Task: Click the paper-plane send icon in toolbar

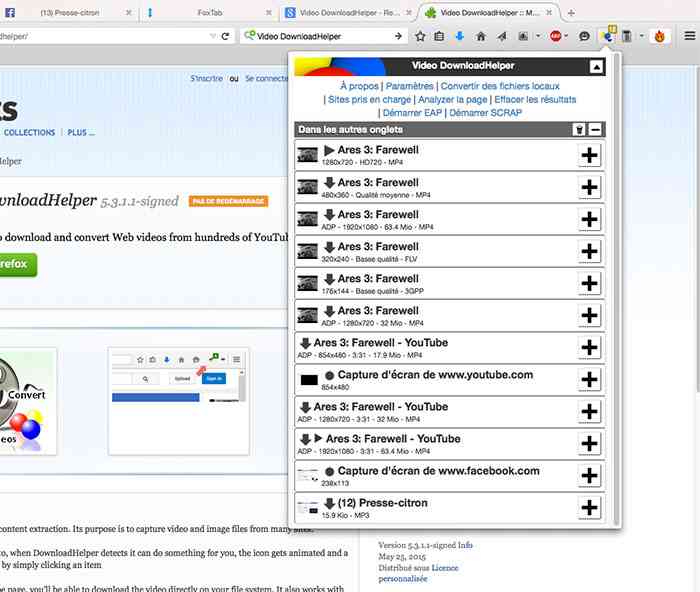Action: (x=502, y=36)
